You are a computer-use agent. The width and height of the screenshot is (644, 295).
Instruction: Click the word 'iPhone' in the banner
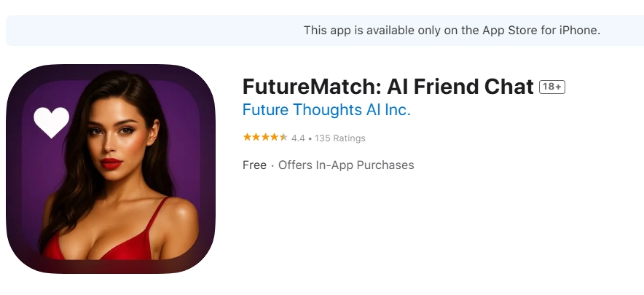tap(580, 31)
